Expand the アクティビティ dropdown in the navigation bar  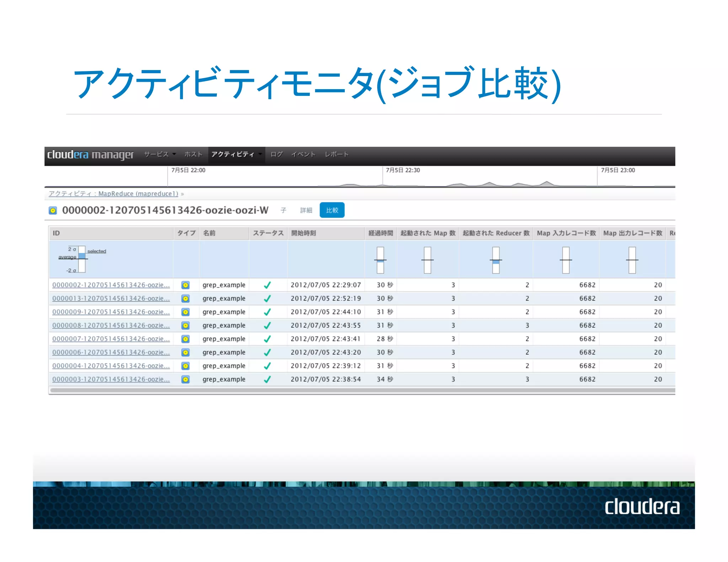(236, 155)
